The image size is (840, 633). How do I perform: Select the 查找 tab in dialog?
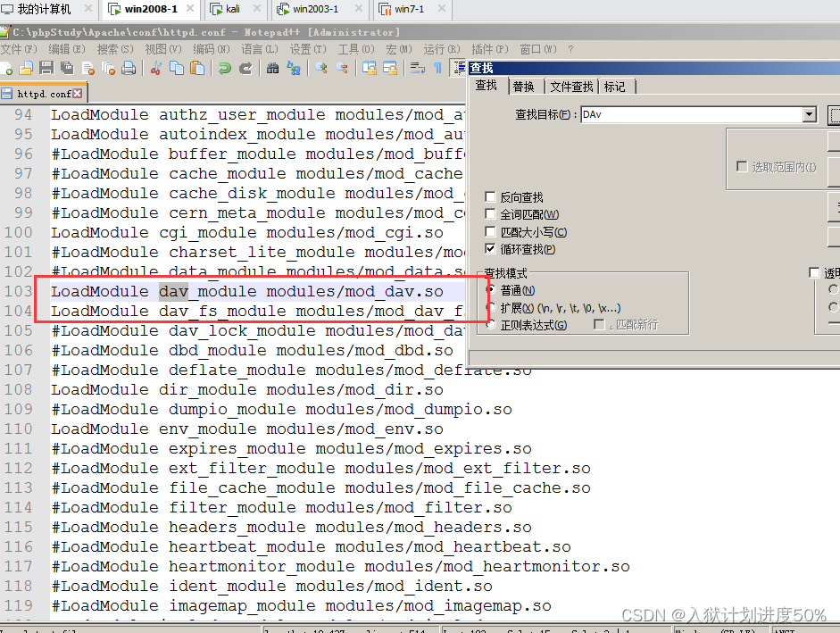point(487,85)
